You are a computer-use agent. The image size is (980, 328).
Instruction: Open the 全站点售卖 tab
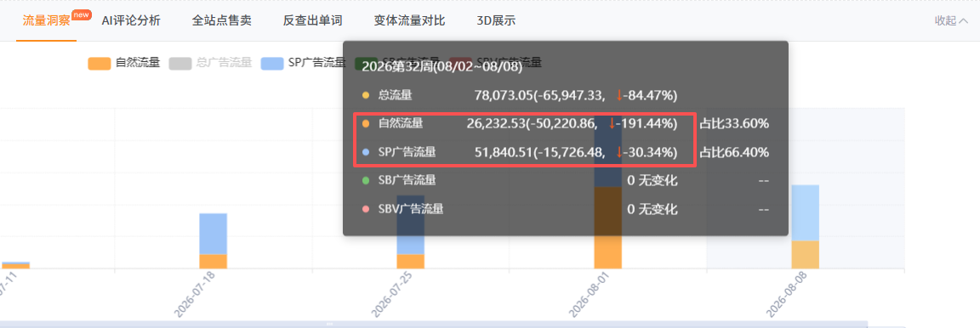[x=222, y=20]
